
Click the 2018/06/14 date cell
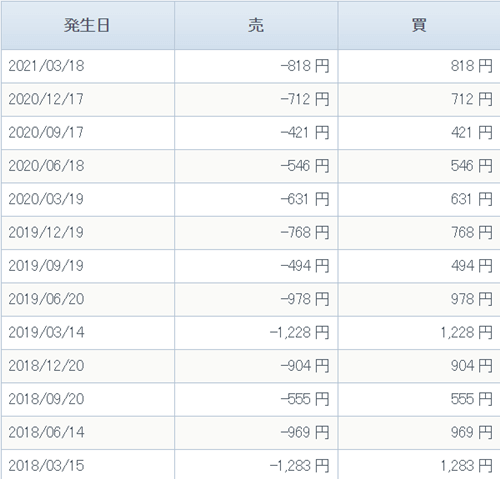click(46, 432)
